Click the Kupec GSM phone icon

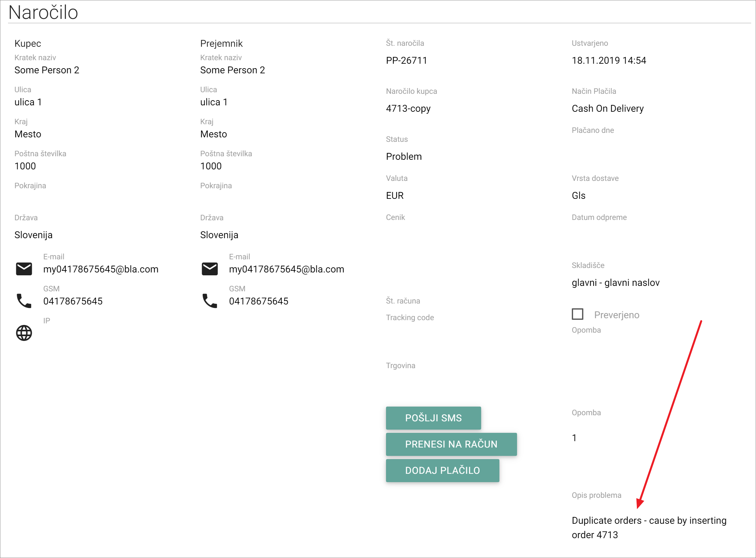pyautogui.click(x=24, y=301)
